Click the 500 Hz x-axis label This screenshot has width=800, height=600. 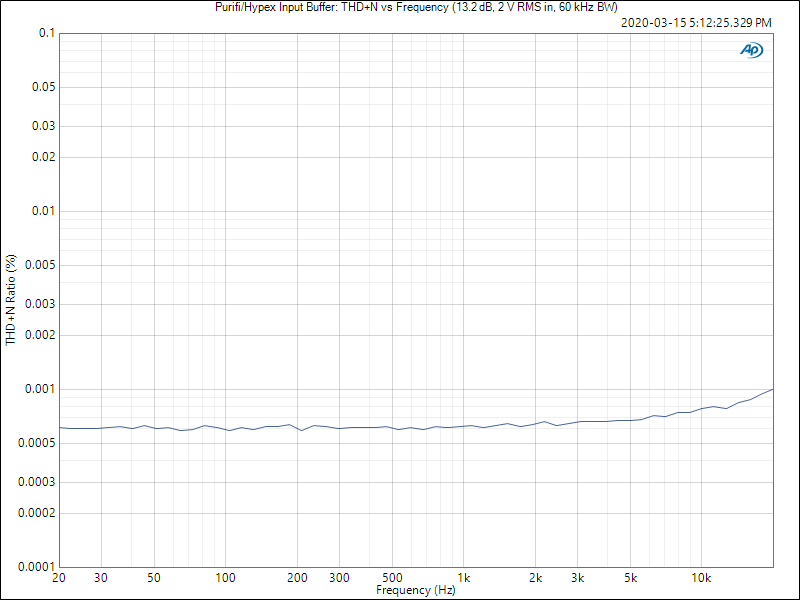pyautogui.click(x=392, y=578)
